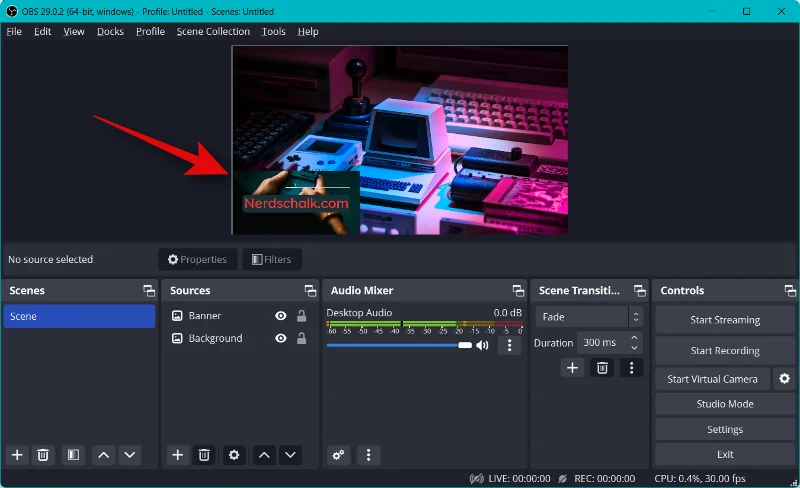Decrease transition duration stepper down
The height and width of the screenshot is (488, 800).
634,348
